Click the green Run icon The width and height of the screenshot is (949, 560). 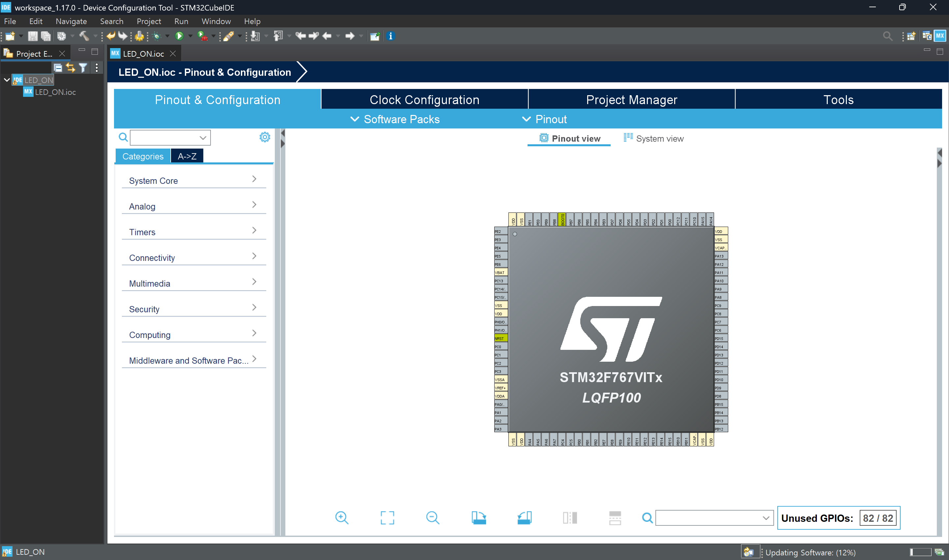[x=179, y=36]
